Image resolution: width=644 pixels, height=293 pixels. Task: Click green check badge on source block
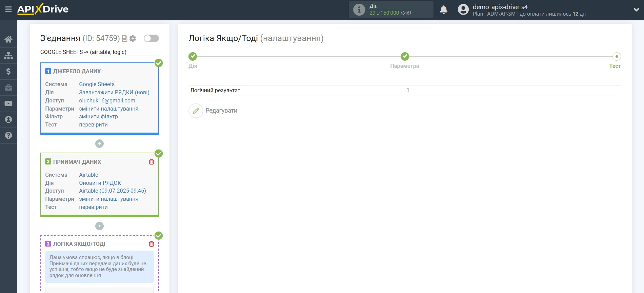159,63
